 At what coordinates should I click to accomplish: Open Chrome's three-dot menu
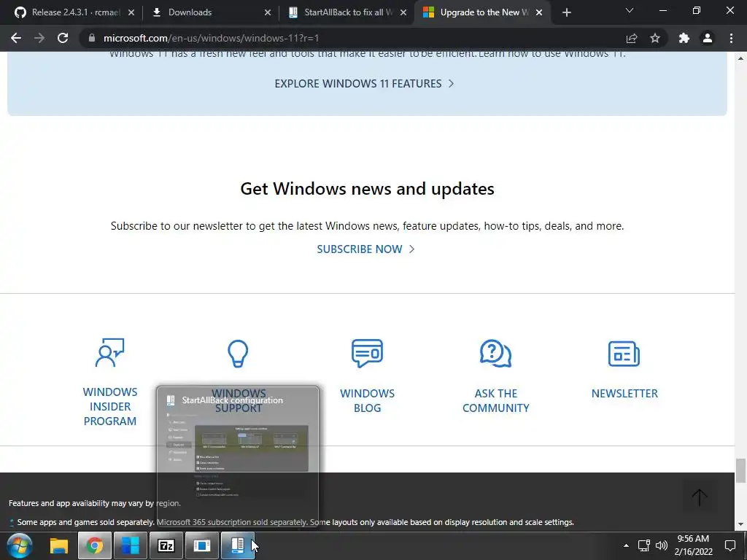coord(731,38)
